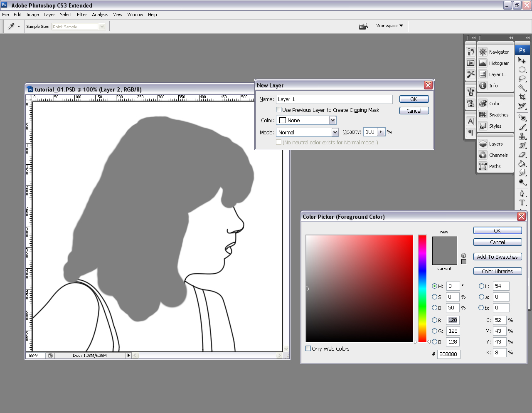Click the Color Libraries button

click(x=497, y=271)
